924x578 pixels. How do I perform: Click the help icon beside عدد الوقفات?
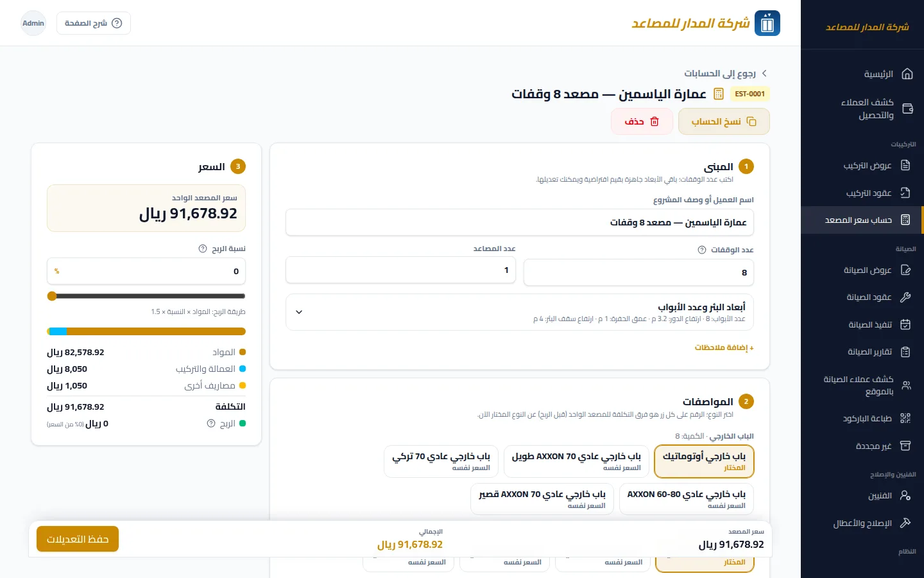702,250
